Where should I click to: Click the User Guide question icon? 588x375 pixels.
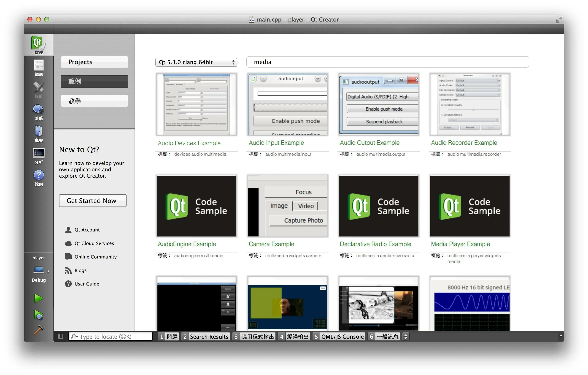68,284
